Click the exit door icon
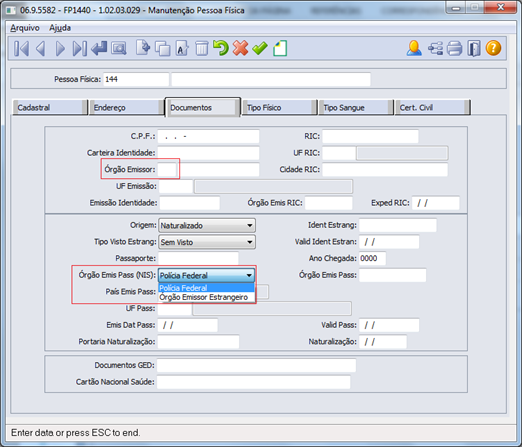The image size is (522, 447). pyautogui.click(x=474, y=48)
